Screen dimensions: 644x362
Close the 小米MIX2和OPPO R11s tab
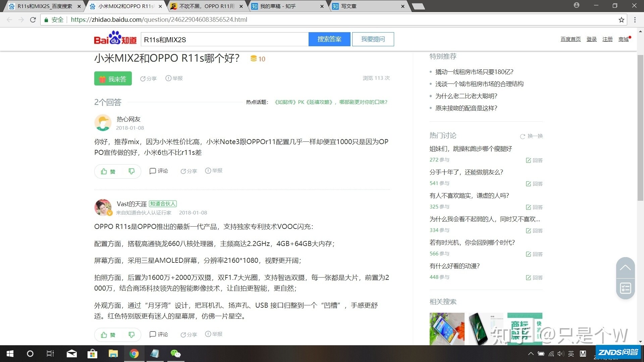pos(160,6)
